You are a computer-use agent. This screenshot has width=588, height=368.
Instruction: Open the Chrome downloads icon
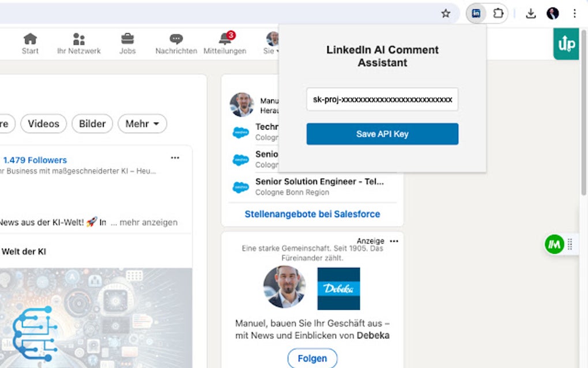click(530, 13)
